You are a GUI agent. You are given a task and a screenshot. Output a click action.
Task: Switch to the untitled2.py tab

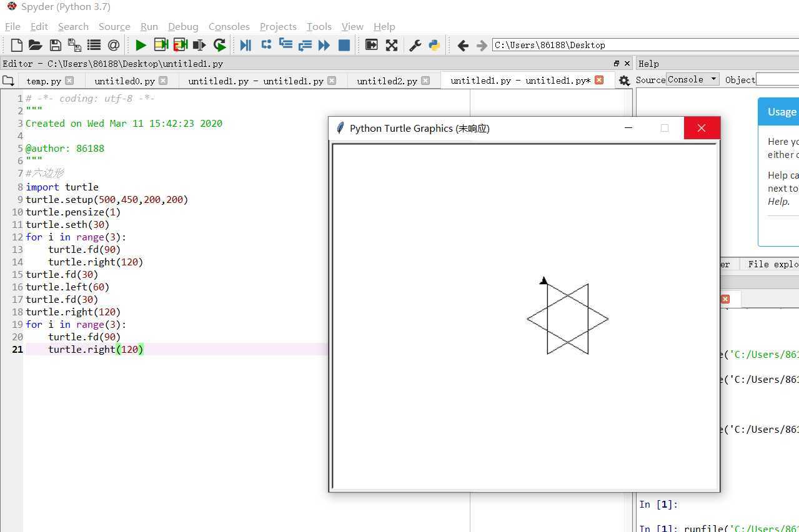pyautogui.click(x=387, y=81)
